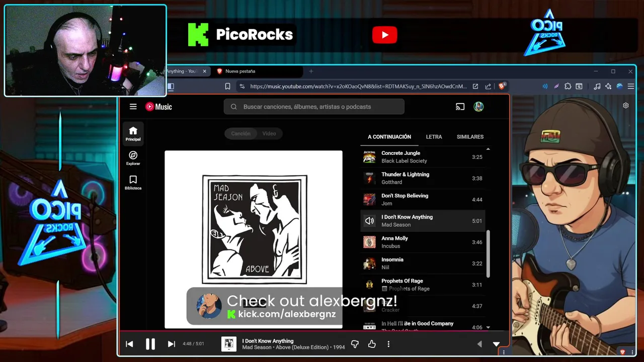Focus the Buscar canciones search field
This screenshot has height=362, width=644.
[314, 107]
